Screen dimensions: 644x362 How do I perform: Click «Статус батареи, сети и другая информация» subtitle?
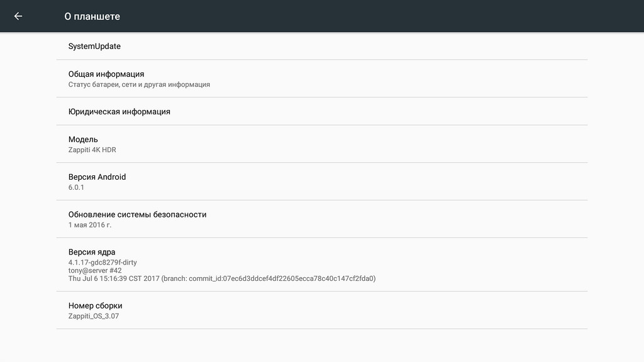pyautogui.click(x=139, y=85)
